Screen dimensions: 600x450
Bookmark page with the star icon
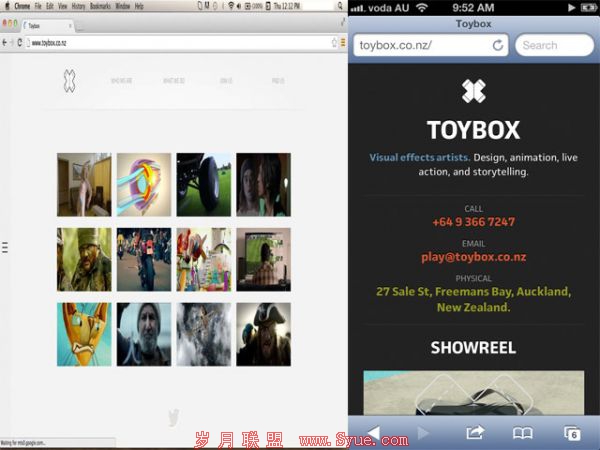(x=334, y=42)
